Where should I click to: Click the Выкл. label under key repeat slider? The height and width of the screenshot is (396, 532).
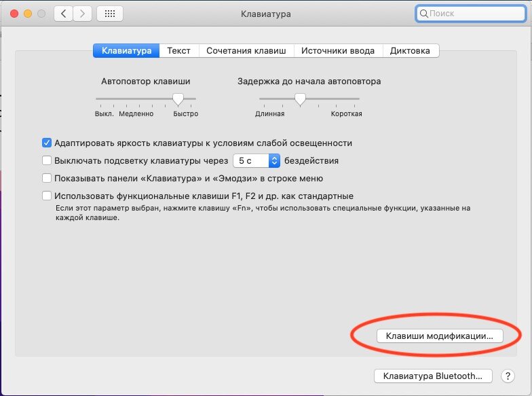point(104,114)
